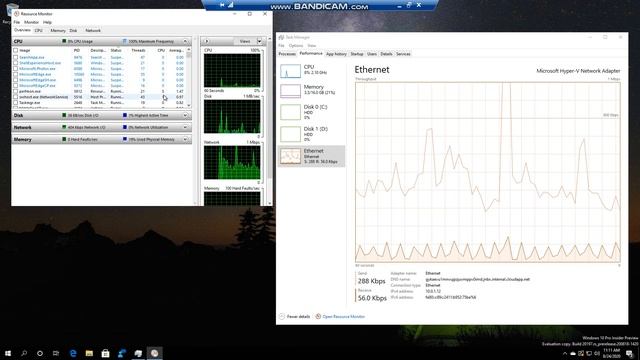
Task: Select Memory in Task Manager sidebar
Action: (x=311, y=91)
